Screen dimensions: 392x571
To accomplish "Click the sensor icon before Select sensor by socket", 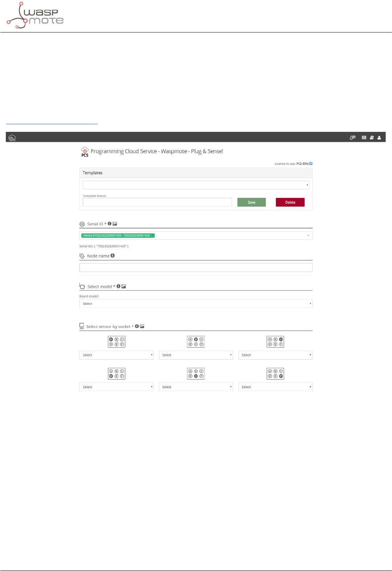I will [82, 326].
